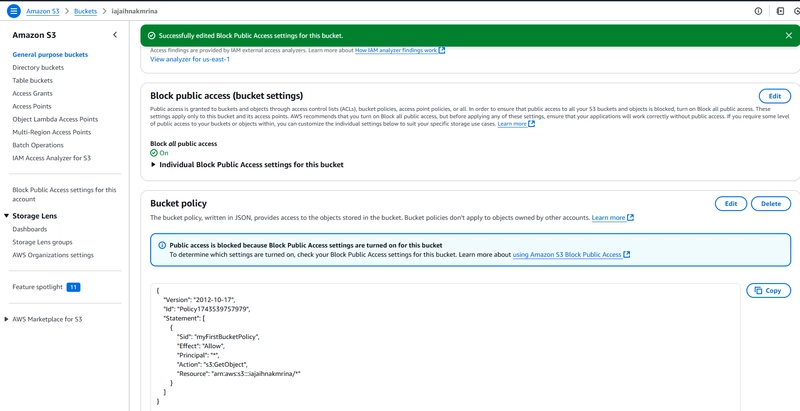Screen dimensions: 800x411
Task: Go to Buckets breadcrumb link
Action: pos(85,11)
